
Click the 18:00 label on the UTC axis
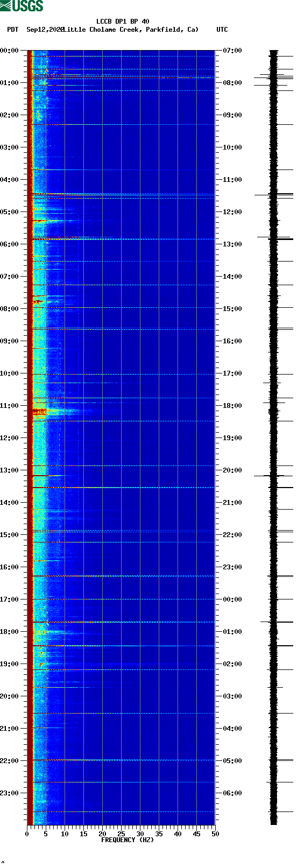pos(232,406)
